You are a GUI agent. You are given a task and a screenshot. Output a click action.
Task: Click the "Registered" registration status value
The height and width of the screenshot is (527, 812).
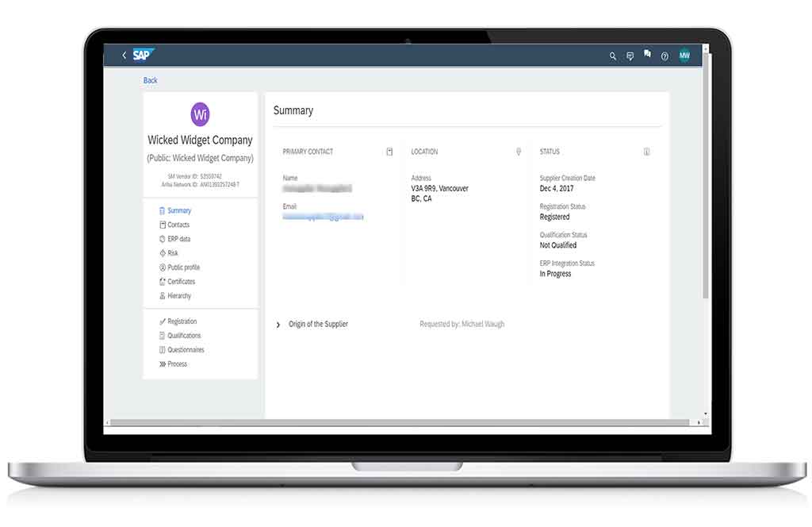tap(554, 217)
